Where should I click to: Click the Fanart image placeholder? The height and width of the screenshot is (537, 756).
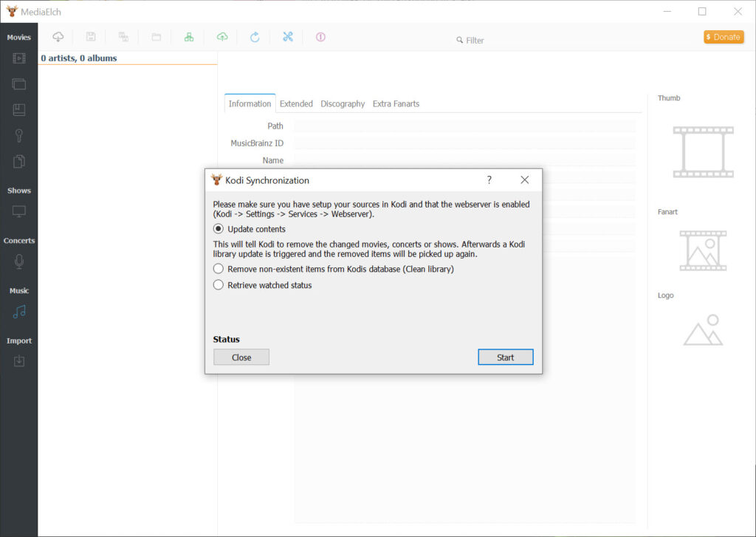(x=703, y=250)
